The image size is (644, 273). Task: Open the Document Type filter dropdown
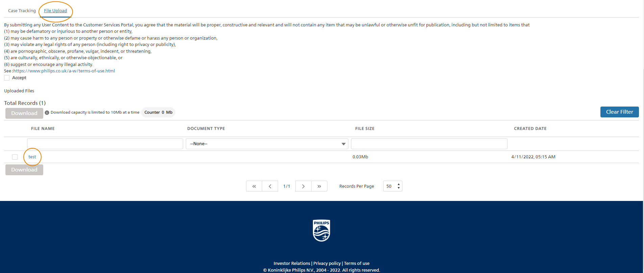(267, 144)
